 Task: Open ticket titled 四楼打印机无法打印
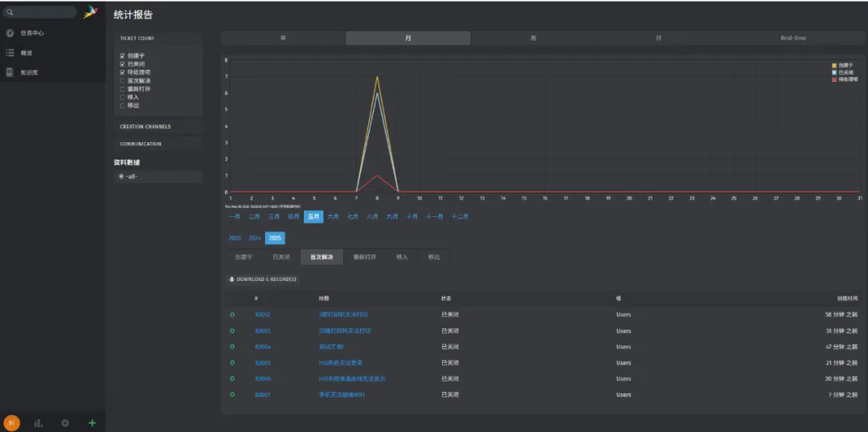(345, 331)
